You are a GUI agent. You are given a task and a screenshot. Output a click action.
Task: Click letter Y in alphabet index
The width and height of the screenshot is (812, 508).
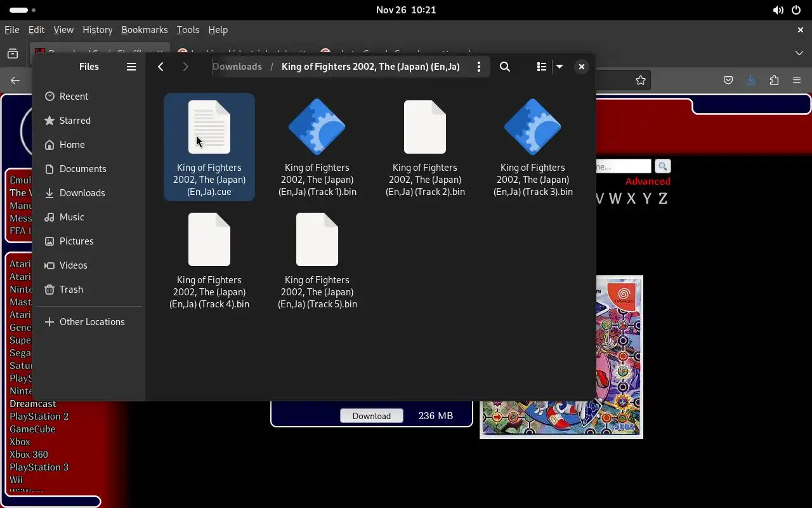coord(647,199)
